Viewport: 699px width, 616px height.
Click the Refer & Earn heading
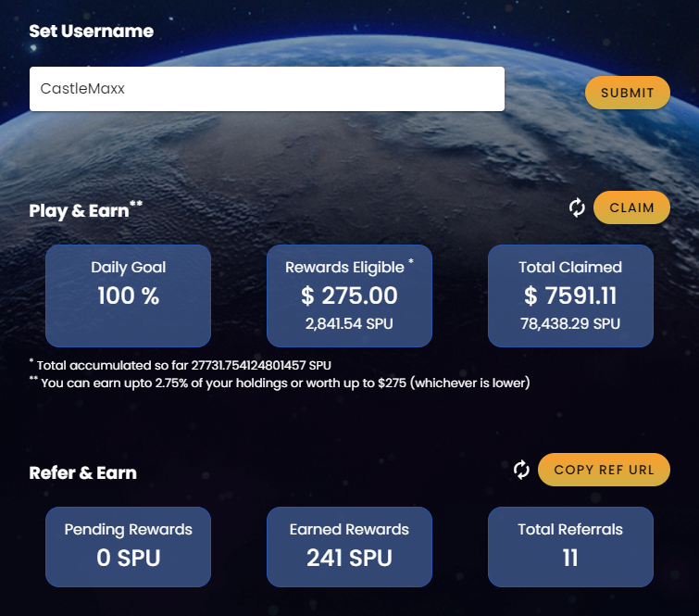pyautogui.click(x=83, y=472)
